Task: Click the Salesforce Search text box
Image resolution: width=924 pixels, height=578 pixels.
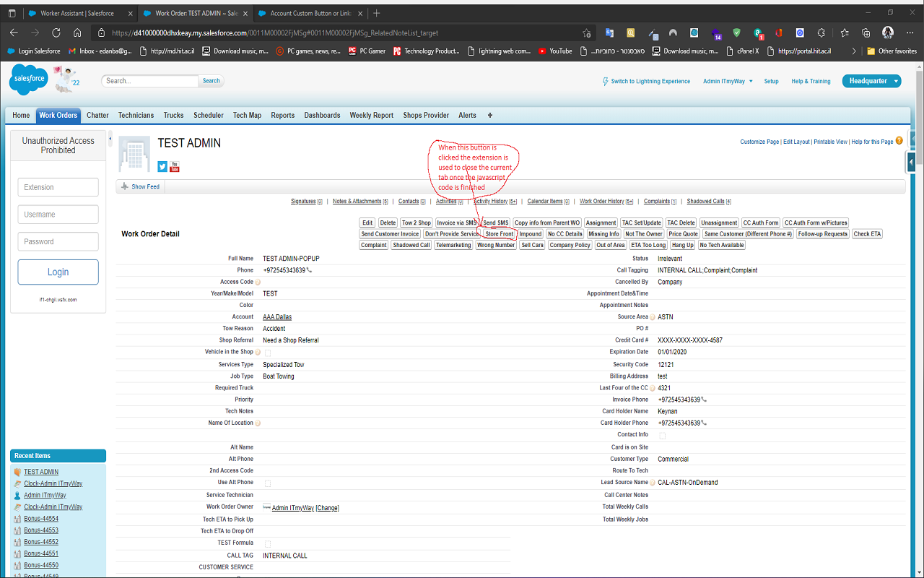Action: (x=150, y=81)
